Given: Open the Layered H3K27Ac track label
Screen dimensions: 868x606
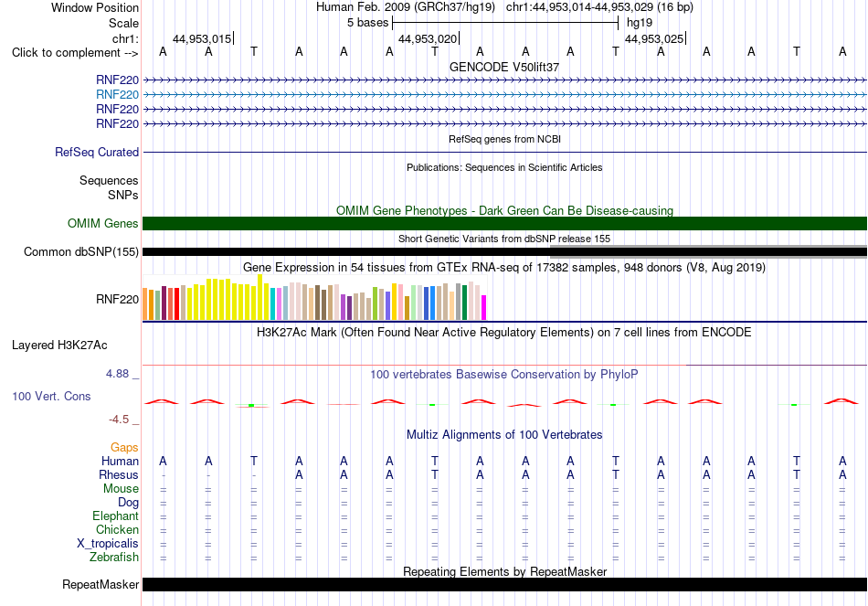Looking at the screenshot, I should pyautogui.click(x=59, y=346).
